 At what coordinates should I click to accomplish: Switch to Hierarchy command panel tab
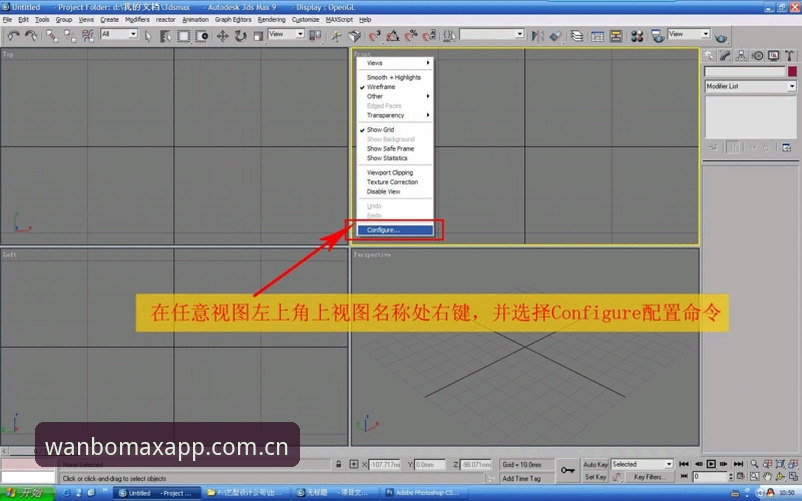(x=741, y=56)
